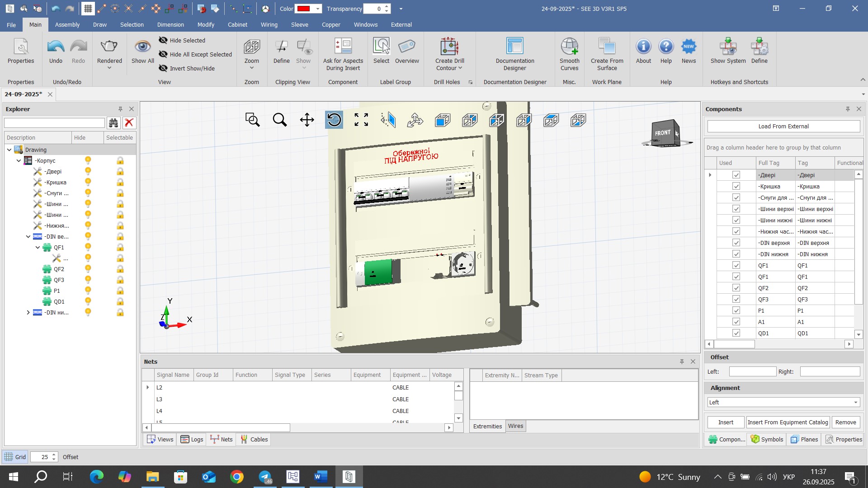Image resolution: width=868 pixels, height=488 pixels.
Task: Open the Color dropdown arrow
Action: (x=318, y=9)
